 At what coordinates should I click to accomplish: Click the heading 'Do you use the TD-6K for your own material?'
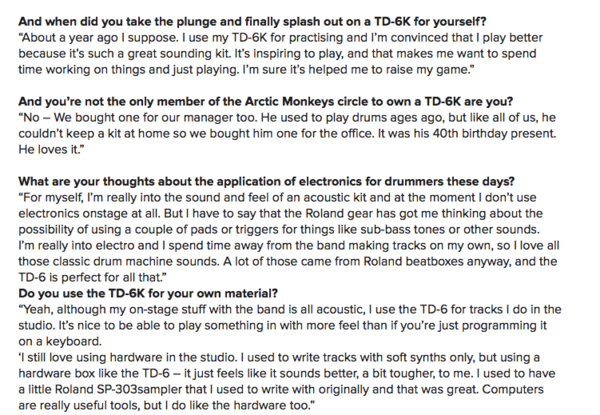(148, 293)
